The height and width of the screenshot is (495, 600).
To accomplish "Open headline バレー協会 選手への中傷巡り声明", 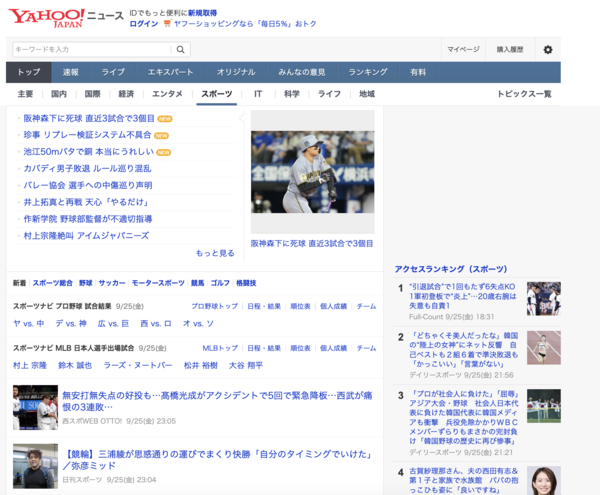I will [88, 186].
